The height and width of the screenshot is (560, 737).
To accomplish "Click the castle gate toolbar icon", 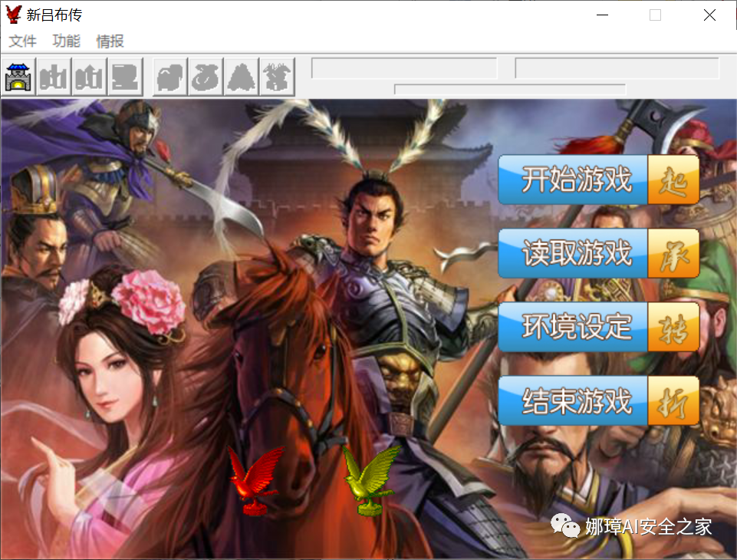I will coord(18,77).
